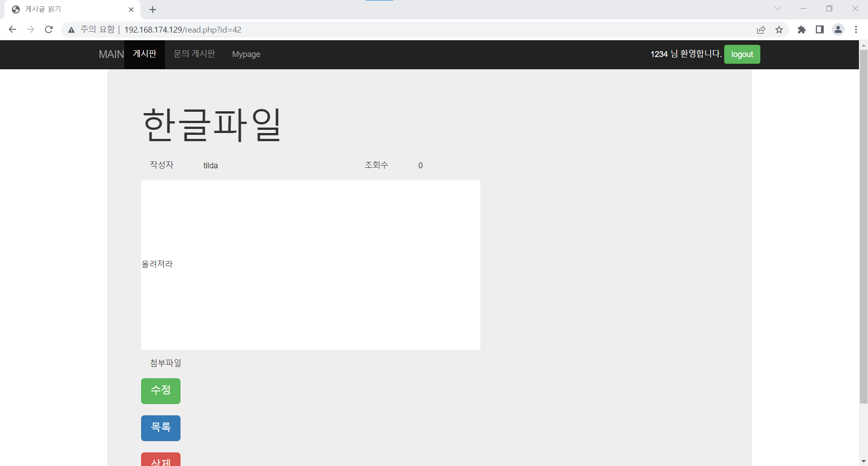This screenshot has height=466, width=868.
Task: Click the red 삭제 delete button
Action: click(x=161, y=460)
